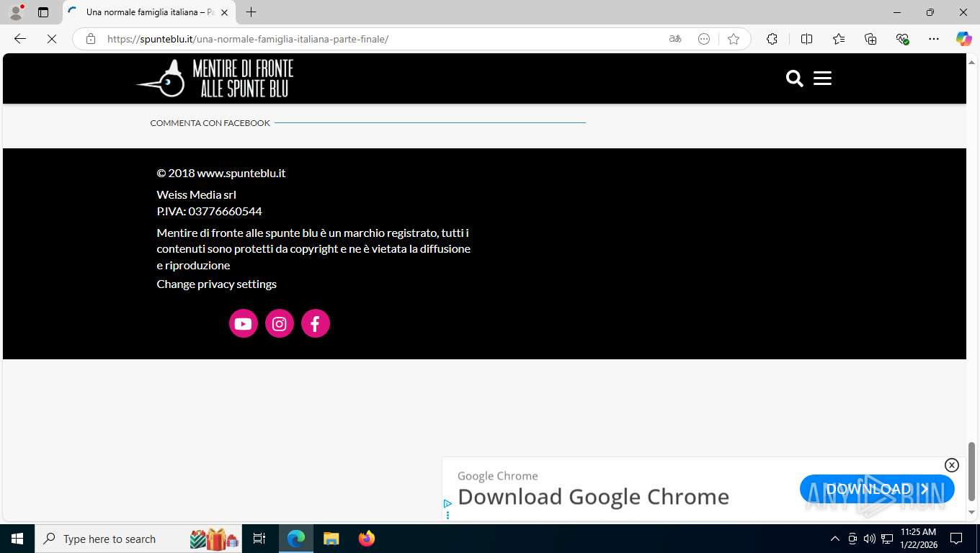The image size is (980, 553).
Task: Go back using browser back arrow
Action: click(20, 39)
